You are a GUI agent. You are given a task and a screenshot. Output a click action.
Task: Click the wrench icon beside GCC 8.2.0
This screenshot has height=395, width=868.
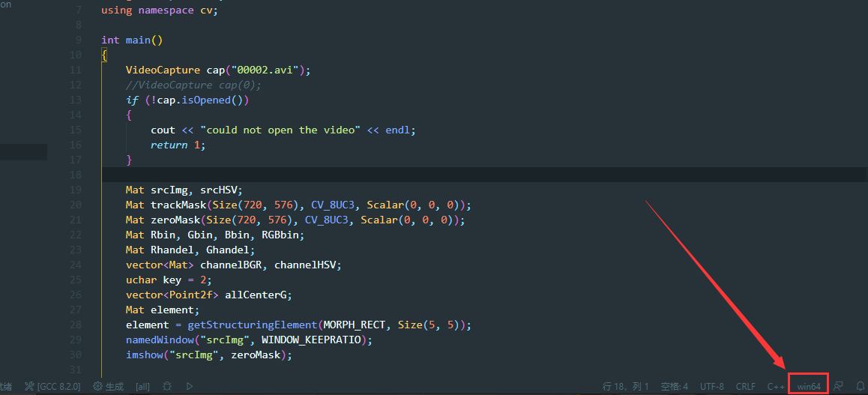[30, 386]
